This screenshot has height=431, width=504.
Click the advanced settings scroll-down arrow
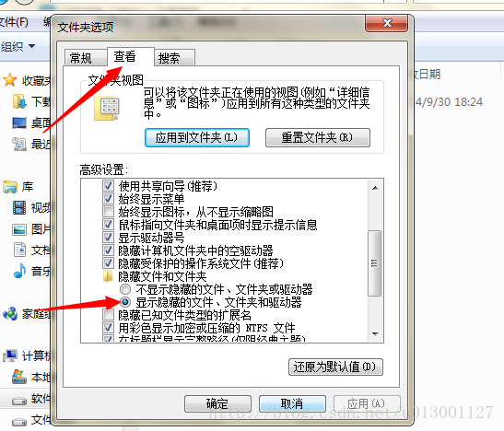(375, 334)
